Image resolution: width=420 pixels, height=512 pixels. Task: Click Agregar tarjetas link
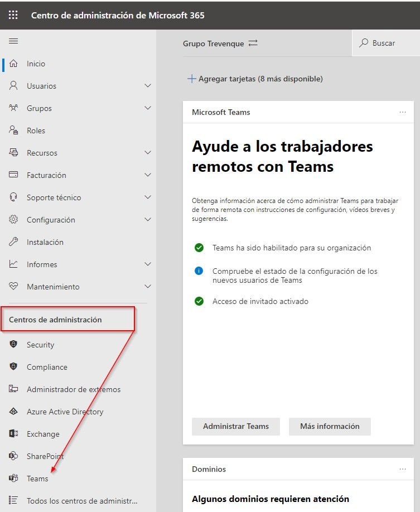click(x=255, y=79)
